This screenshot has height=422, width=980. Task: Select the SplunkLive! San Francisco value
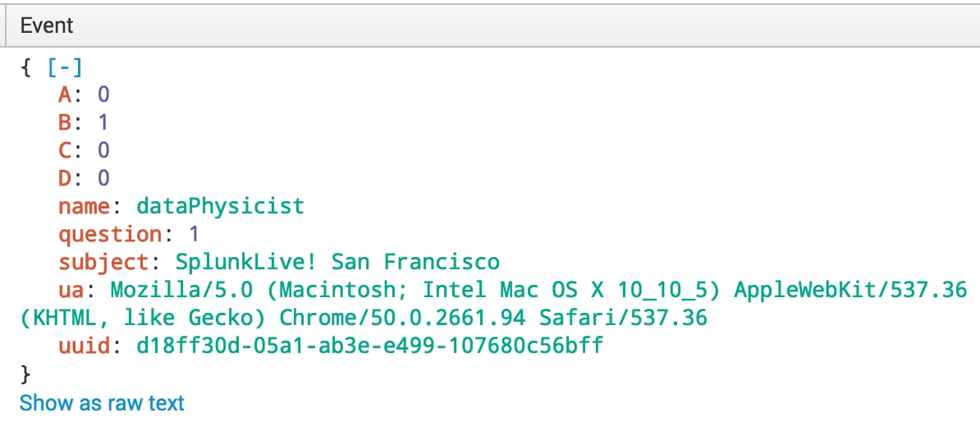click(337, 262)
